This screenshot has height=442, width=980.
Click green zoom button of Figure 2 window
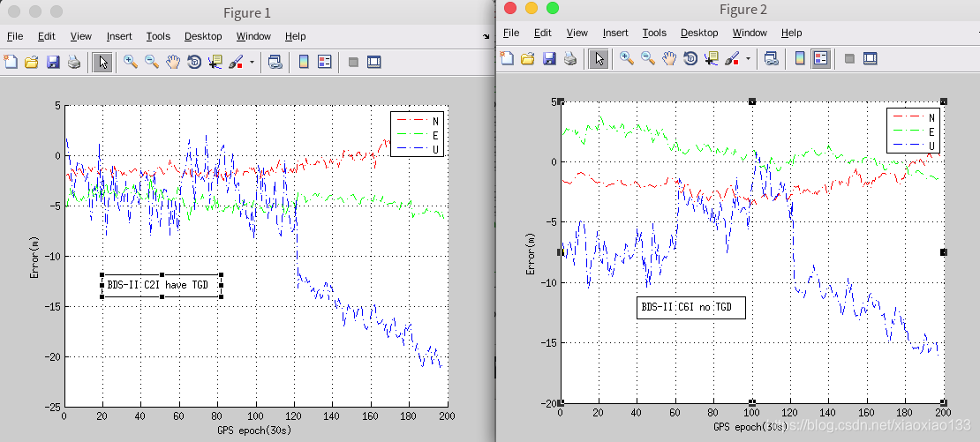[x=552, y=8]
